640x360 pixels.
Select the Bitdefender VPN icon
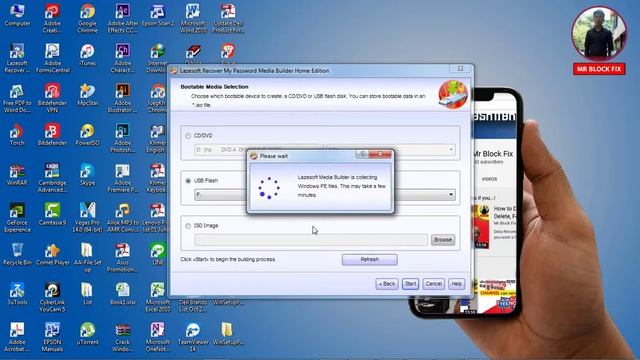click(52, 98)
